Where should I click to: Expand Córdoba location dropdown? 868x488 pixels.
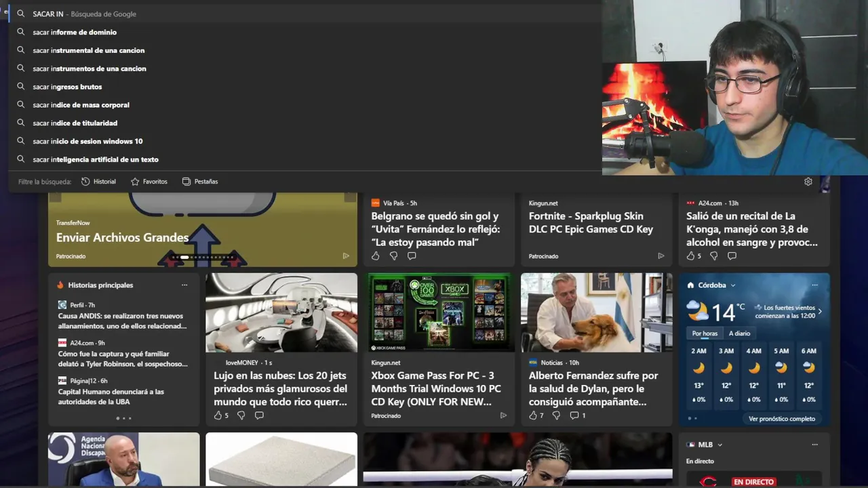click(x=733, y=285)
